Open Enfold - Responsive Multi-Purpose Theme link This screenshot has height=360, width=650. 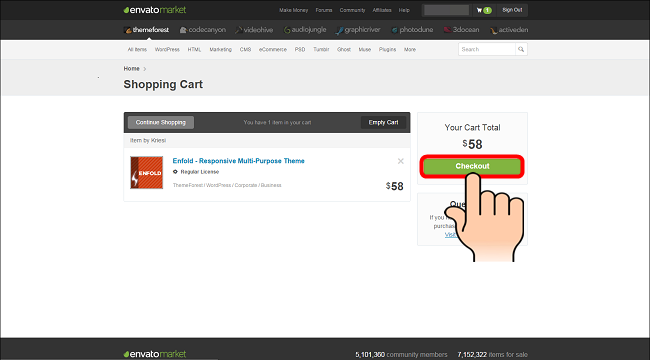238,161
